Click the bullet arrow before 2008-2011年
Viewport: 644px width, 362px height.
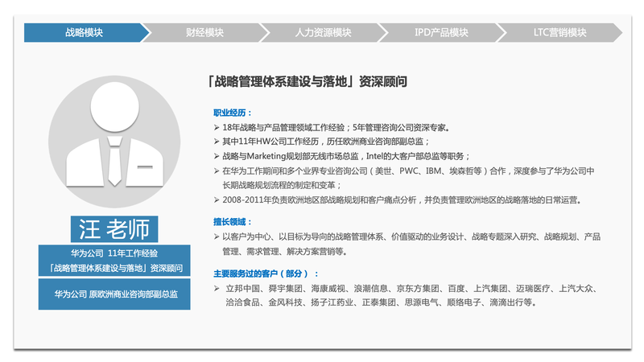click(216, 200)
